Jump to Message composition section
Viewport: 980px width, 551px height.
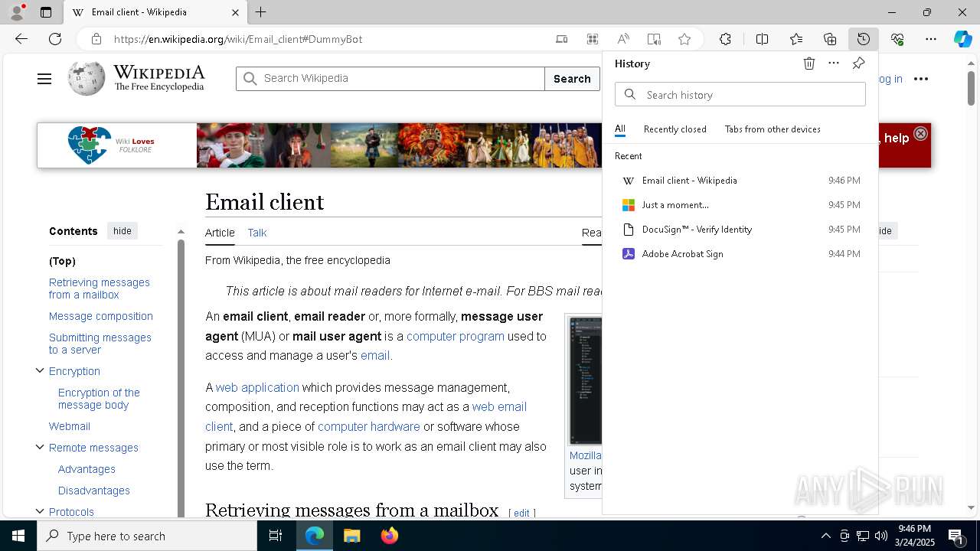point(101,316)
